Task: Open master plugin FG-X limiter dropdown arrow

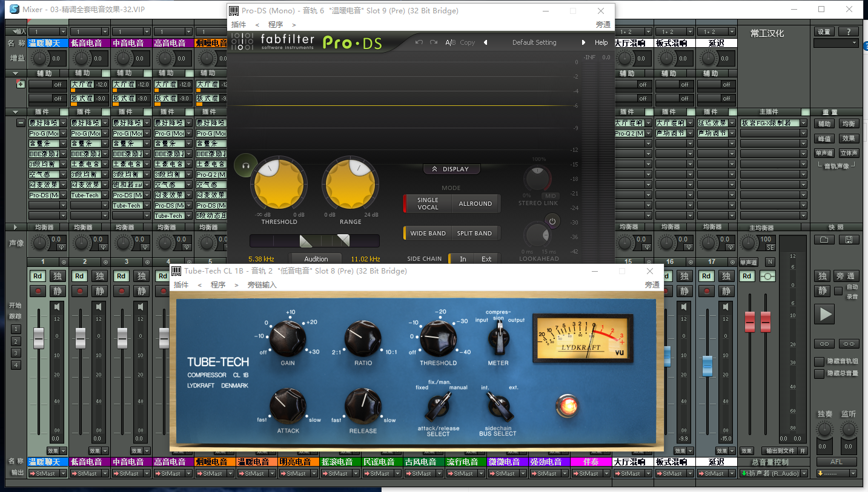Action: coord(803,123)
